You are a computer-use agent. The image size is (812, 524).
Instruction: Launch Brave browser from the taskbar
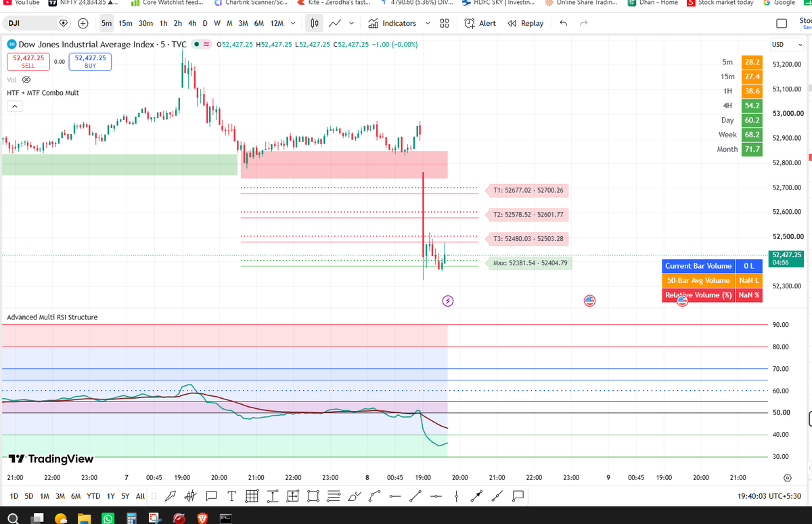[x=203, y=518]
